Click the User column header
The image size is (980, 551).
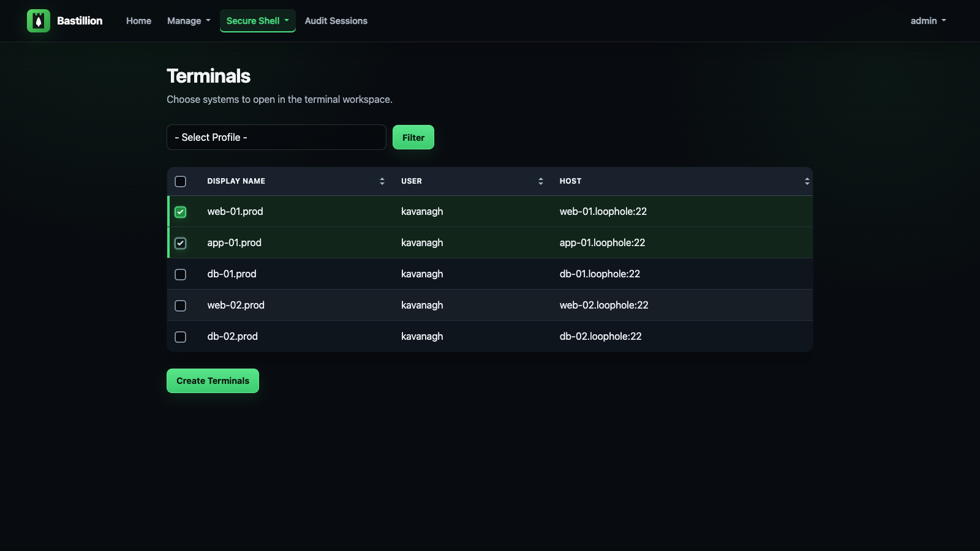(412, 181)
